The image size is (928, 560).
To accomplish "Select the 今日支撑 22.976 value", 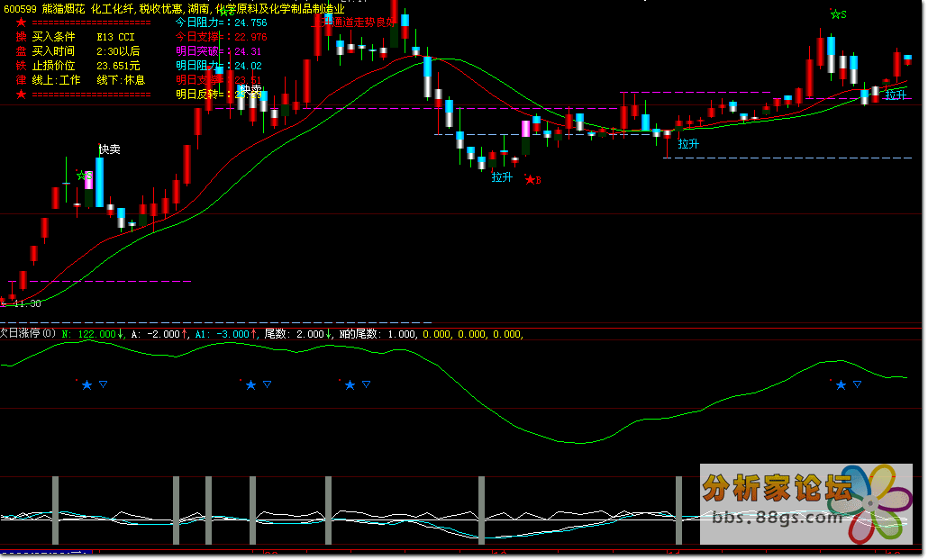I will click(222, 37).
